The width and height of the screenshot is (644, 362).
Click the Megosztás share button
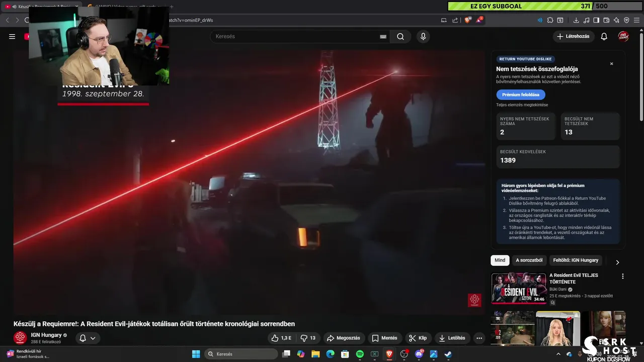(x=344, y=338)
